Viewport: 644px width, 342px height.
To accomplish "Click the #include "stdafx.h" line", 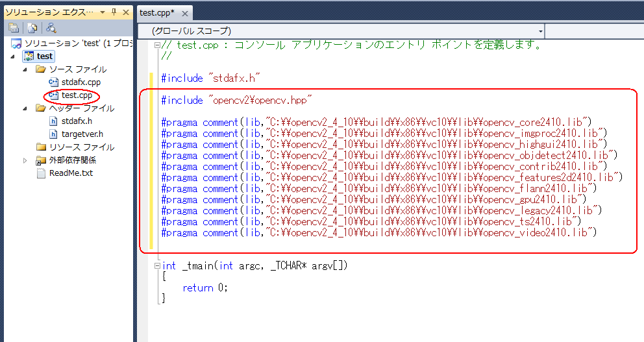I will click(x=211, y=78).
